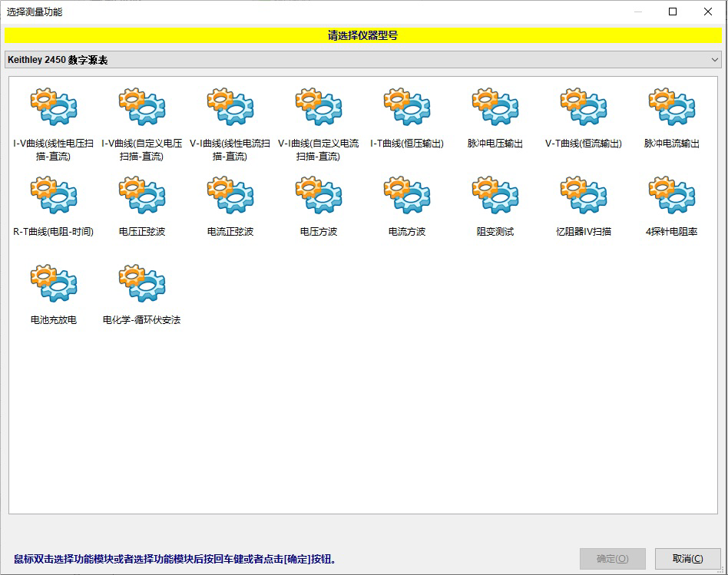Click the 电池充放电 module icon
This screenshot has width=728, height=575.
pos(54,284)
